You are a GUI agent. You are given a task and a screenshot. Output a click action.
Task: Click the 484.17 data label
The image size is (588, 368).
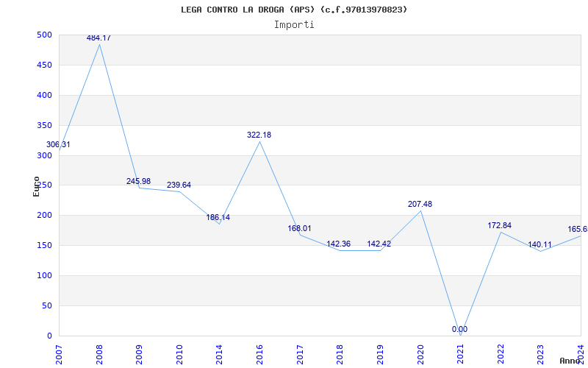[98, 38]
